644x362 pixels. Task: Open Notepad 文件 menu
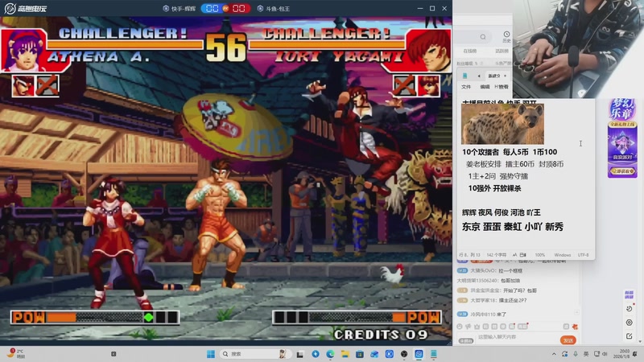click(466, 87)
